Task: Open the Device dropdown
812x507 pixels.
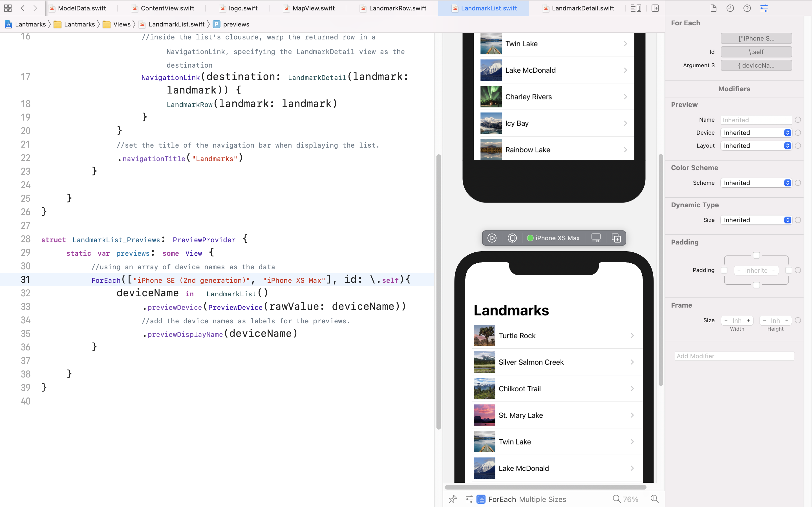Action: tap(756, 133)
